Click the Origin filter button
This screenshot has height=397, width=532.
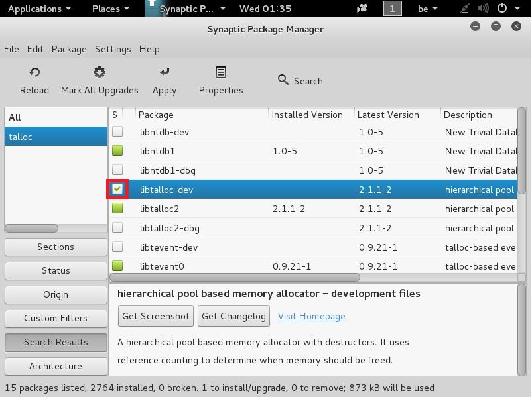tap(56, 295)
